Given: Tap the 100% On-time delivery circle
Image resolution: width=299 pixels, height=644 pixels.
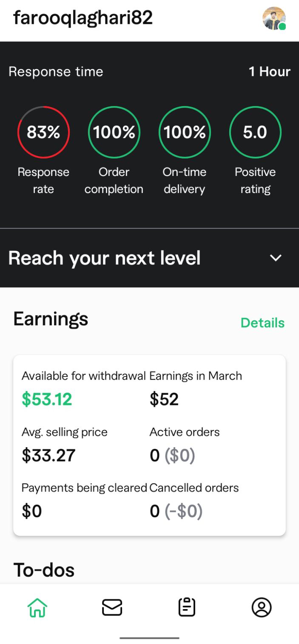Looking at the screenshot, I should tap(185, 132).
